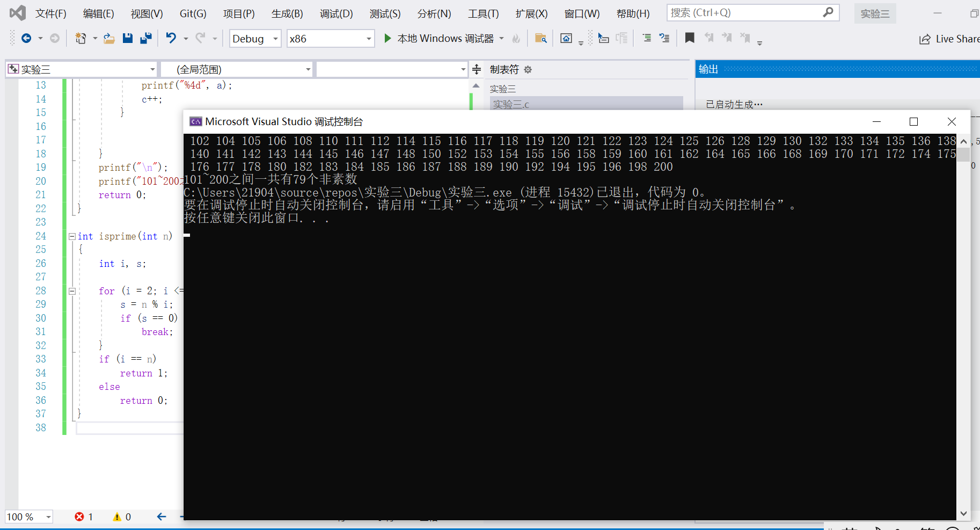The height and width of the screenshot is (530, 980).
Task: Click the decrease indent icon
Action: 647,38
